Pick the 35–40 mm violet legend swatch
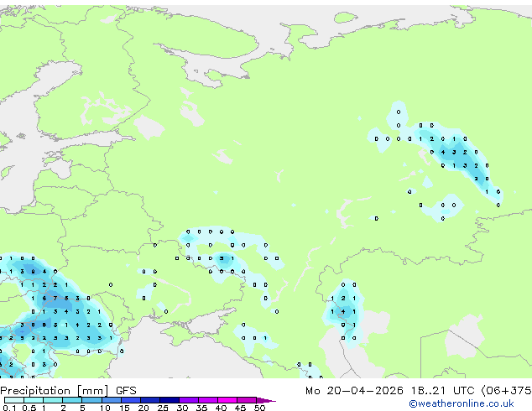 pos(207,400)
